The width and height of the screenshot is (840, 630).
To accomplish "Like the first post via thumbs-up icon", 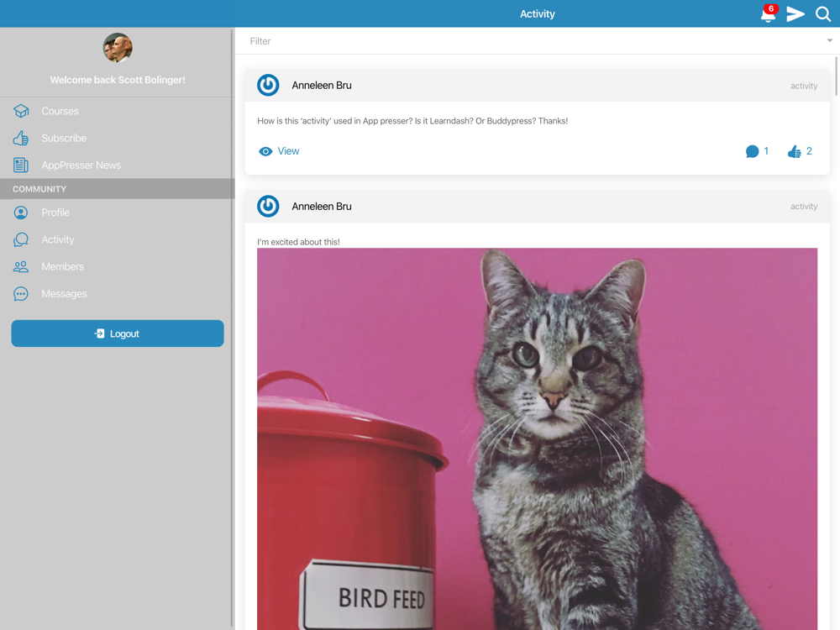I will coord(794,151).
